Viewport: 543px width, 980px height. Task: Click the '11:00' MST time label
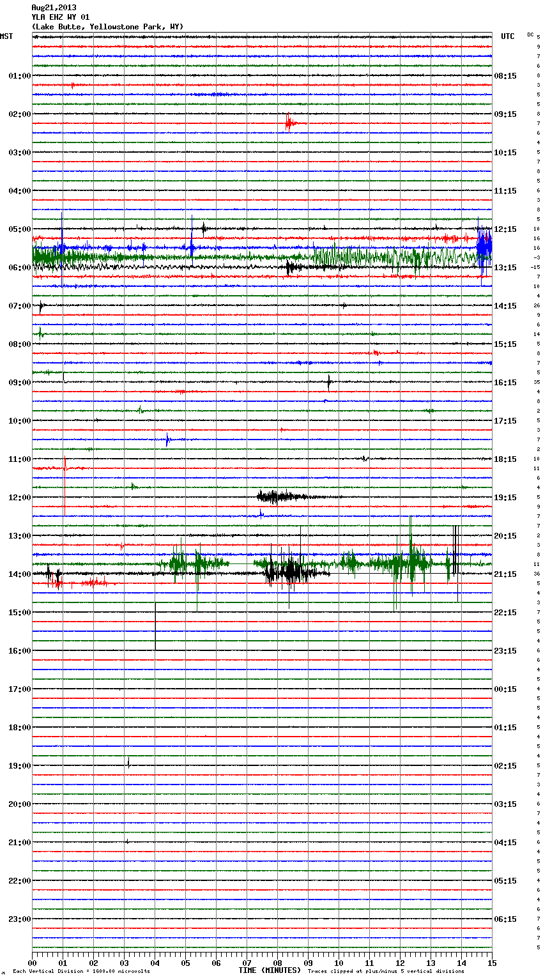click(19, 459)
